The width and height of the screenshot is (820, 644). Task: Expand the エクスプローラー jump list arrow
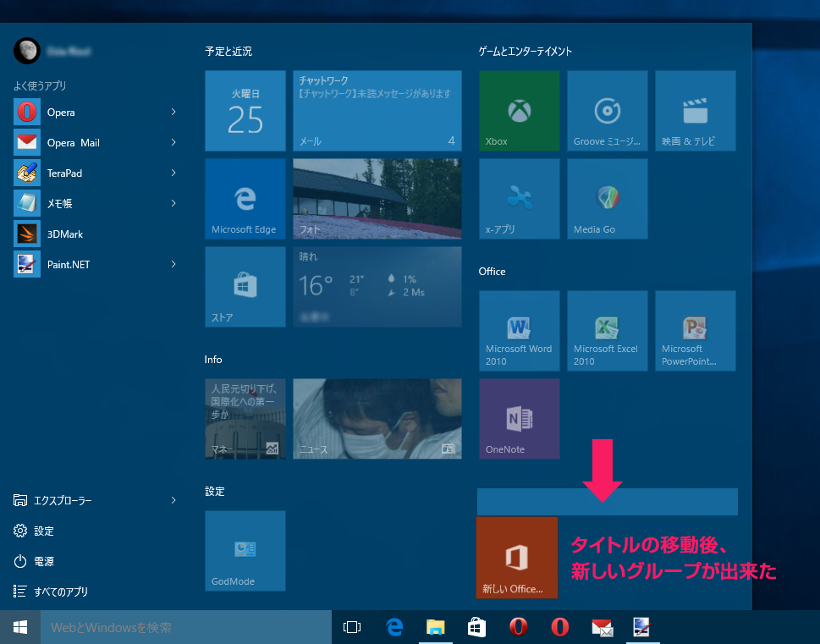pyautogui.click(x=173, y=500)
